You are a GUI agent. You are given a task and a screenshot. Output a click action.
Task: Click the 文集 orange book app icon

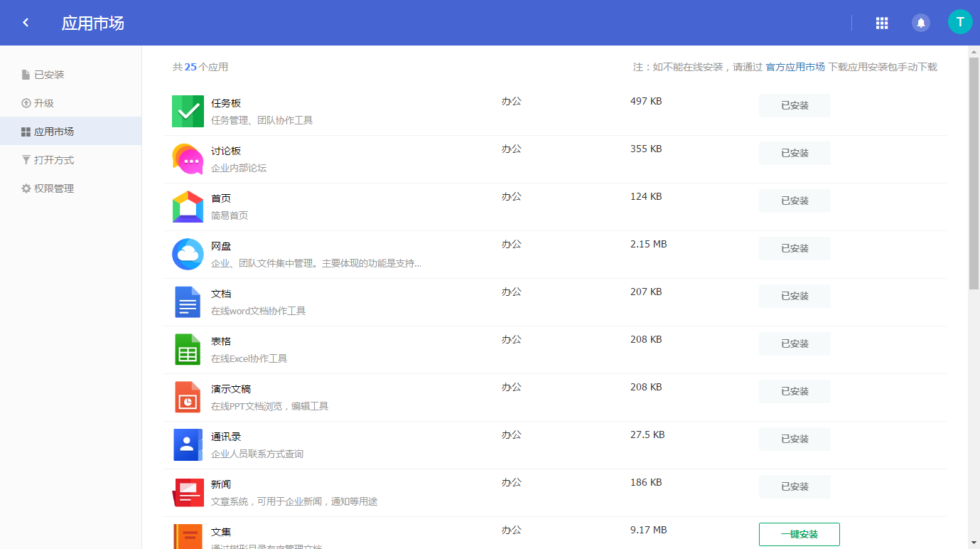[x=188, y=537]
